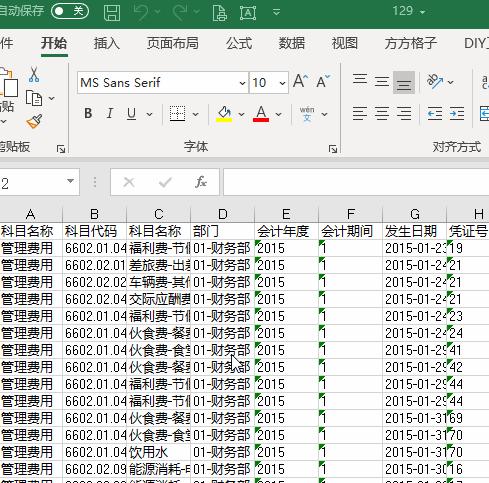Increase indent in alignment group
Image resolution: width=489 pixels, height=483 pixels.
(457, 114)
